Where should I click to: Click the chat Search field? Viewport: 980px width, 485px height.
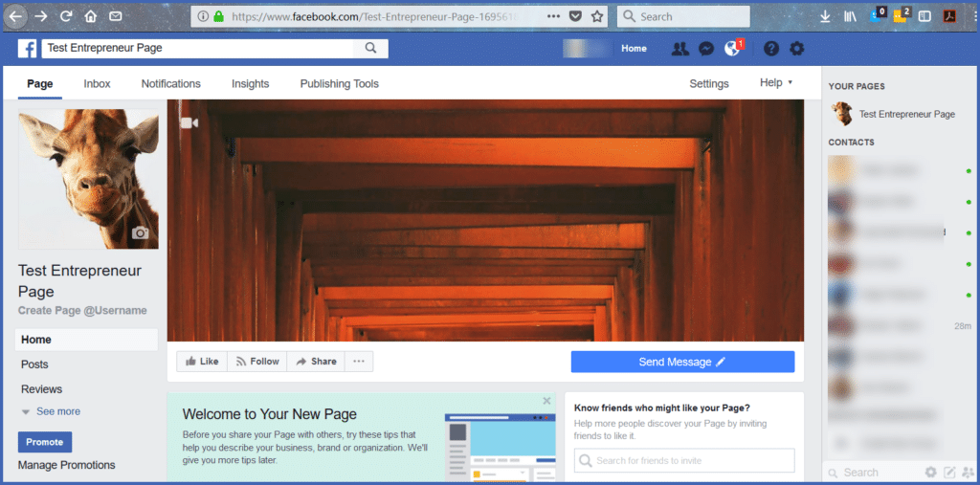tap(875, 473)
